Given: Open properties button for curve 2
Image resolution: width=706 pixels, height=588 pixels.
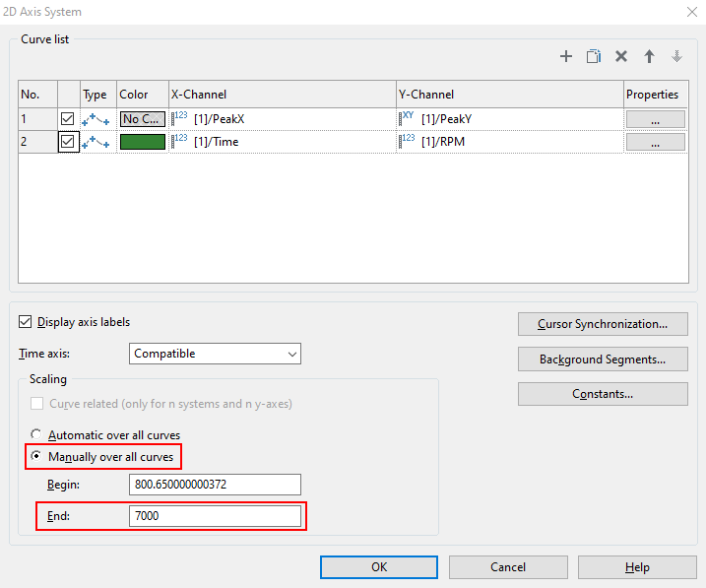Looking at the screenshot, I should (655, 142).
